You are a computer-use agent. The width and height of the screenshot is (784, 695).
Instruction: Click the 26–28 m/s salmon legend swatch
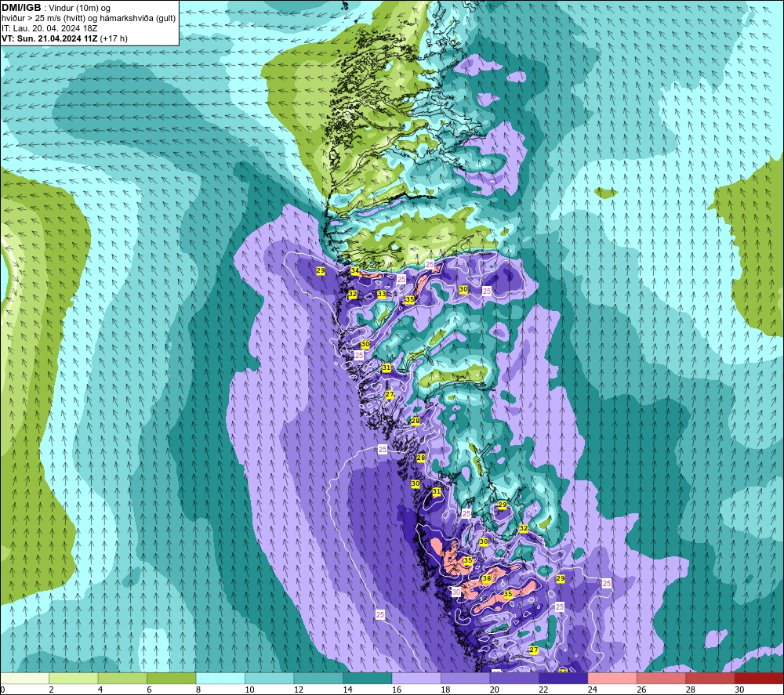(662, 679)
